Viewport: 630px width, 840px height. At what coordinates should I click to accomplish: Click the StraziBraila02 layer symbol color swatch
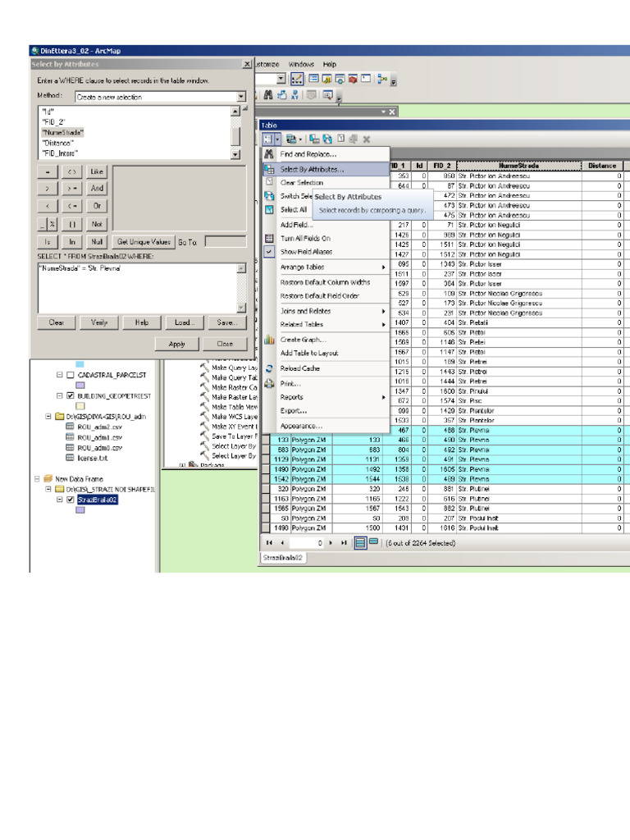click(80, 509)
